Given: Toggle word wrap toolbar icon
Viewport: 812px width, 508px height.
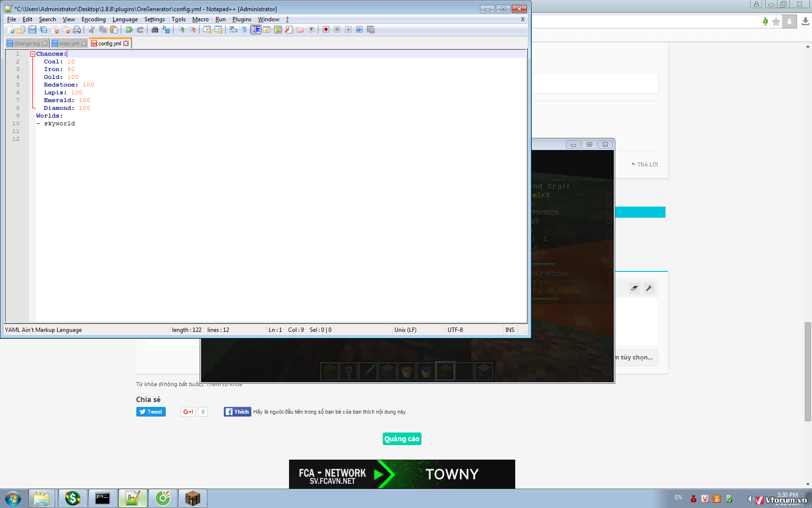Looking at the screenshot, I should click(233, 30).
